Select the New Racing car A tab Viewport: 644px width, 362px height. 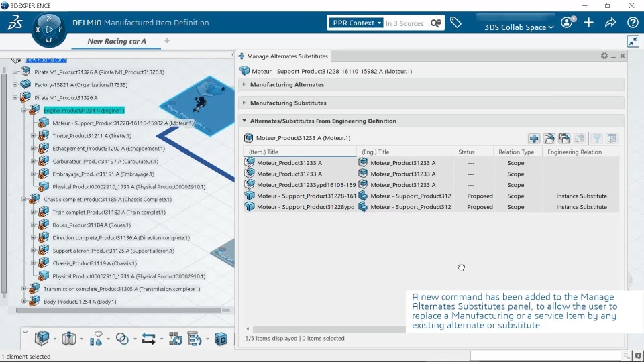pyautogui.click(x=116, y=41)
